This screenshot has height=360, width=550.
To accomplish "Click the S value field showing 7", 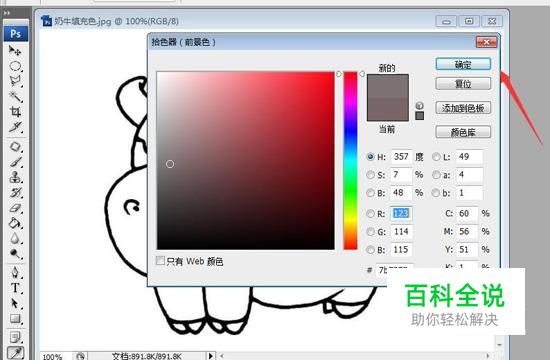I will tap(401, 175).
